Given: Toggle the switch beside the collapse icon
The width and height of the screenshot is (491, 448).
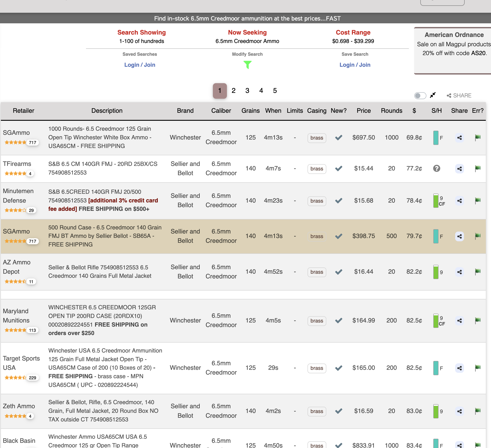Looking at the screenshot, I should pos(420,95).
